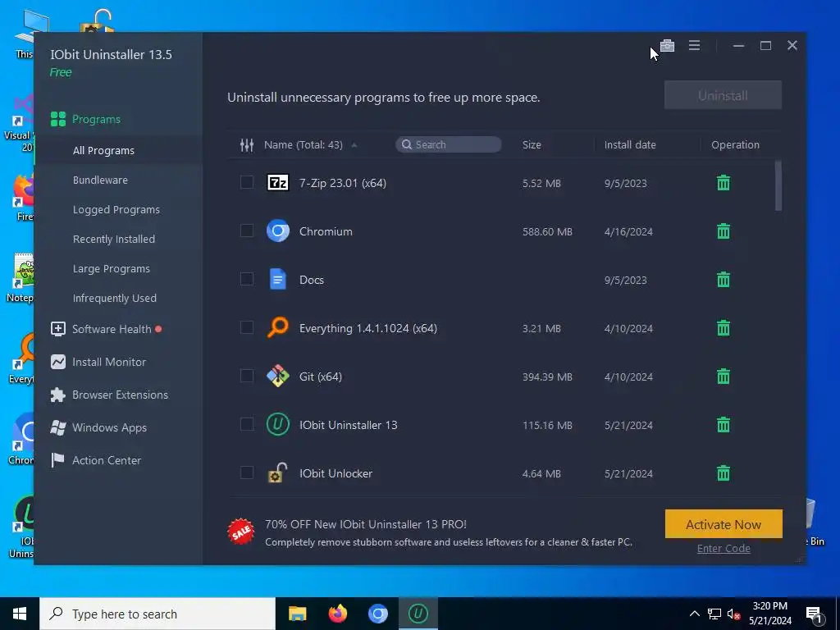Select All Programs in the sidebar
The height and width of the screenshot is (630, 840).
tap(103, 151)
